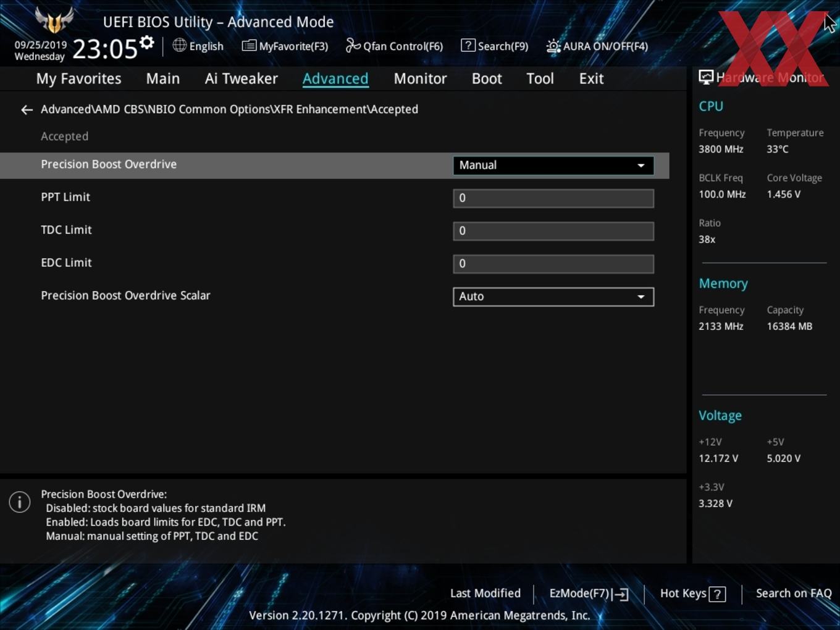Switch to Main tab
Viewport: 840px width, 630px height.
(163, 79)
